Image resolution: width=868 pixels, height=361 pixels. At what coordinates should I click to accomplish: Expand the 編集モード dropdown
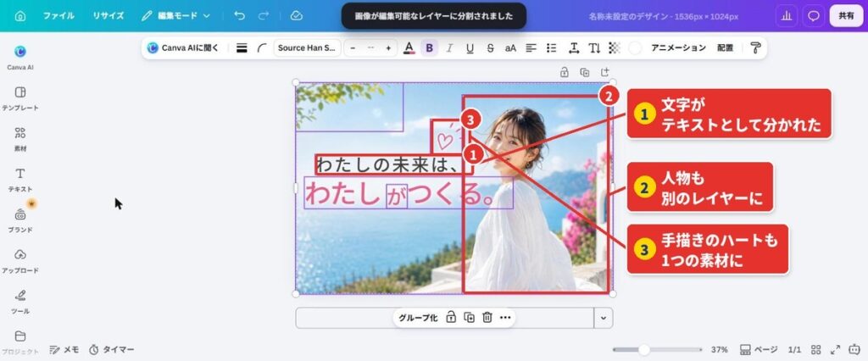(176, 16)
